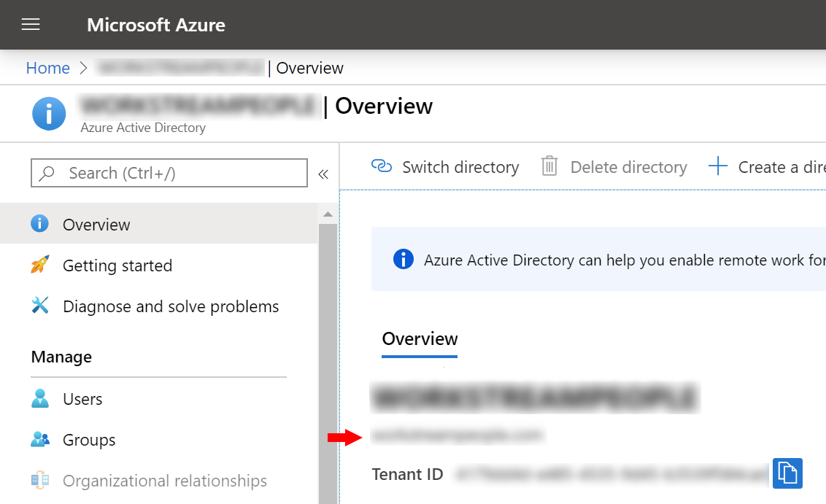
Task: Click Switch directory button
Action: [x=445, y=167]
